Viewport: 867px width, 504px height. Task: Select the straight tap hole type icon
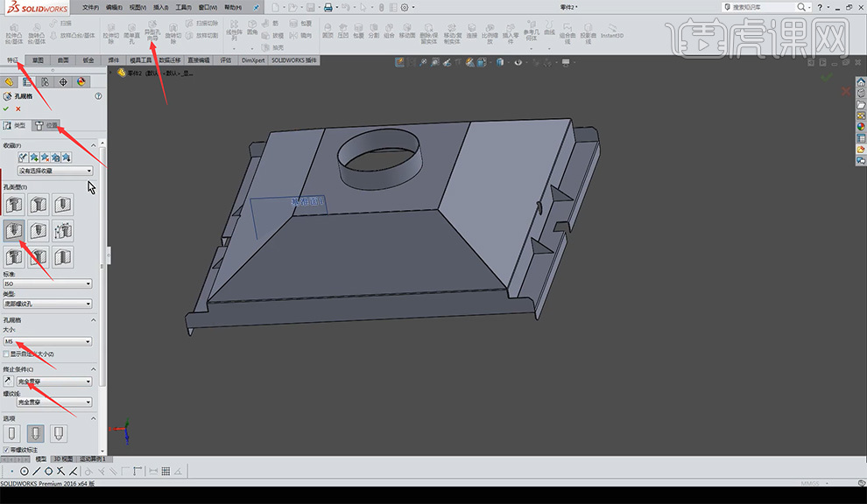(x=12, y=231)
